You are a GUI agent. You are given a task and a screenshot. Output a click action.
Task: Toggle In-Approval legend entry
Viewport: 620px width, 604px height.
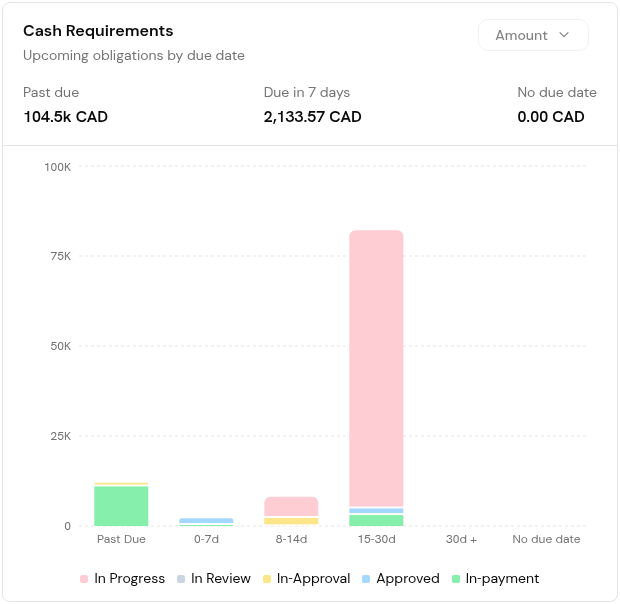click(306, 579)
